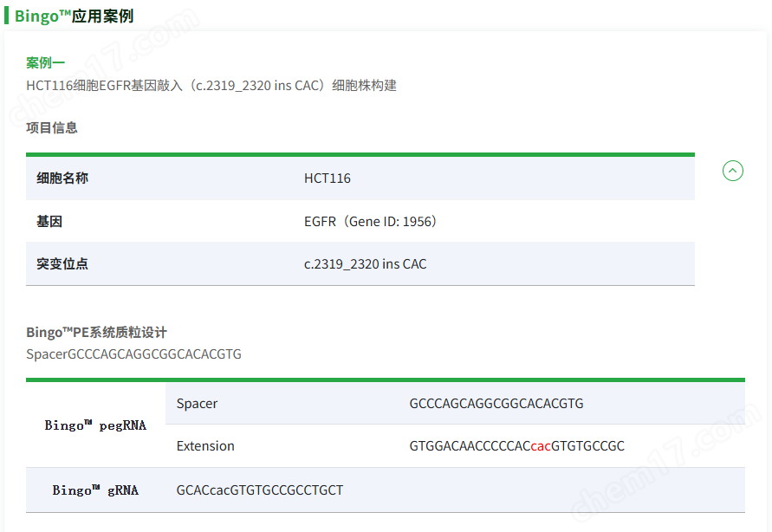Click the 项目信息 subheading
Image resolution: width=772 pixels, height=532 pixels.
point(52,128)
